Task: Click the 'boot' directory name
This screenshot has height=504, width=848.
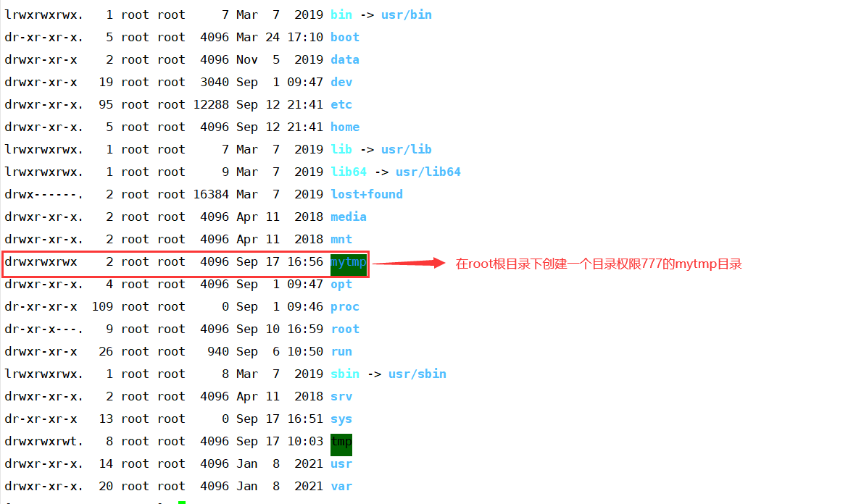Action: [345, 37]
